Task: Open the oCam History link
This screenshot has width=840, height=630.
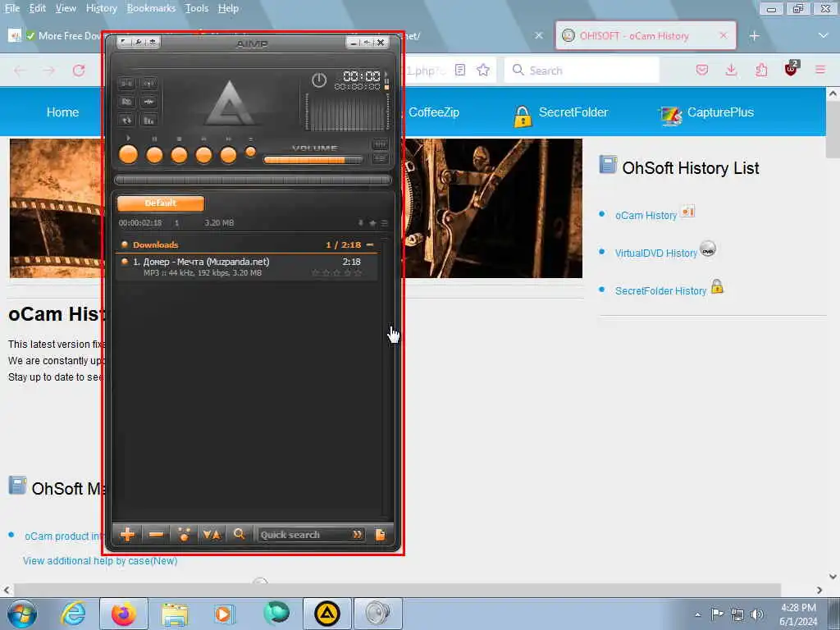Action: 646,216
